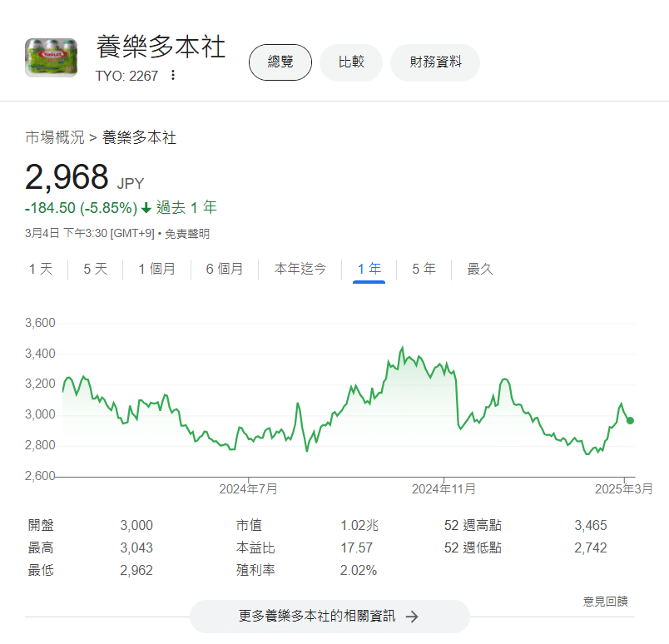Show the 最久 maximum range

[x=480, y=269]
